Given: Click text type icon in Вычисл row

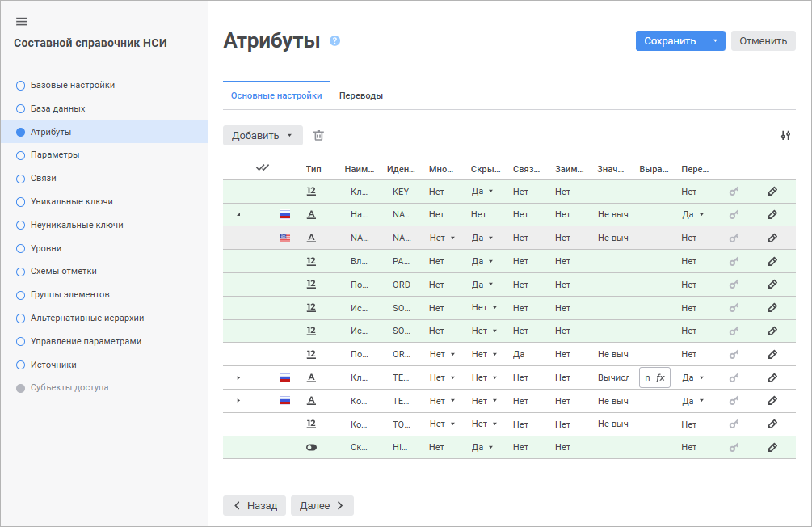Looking at the screenshot, I should coord(311,377).
